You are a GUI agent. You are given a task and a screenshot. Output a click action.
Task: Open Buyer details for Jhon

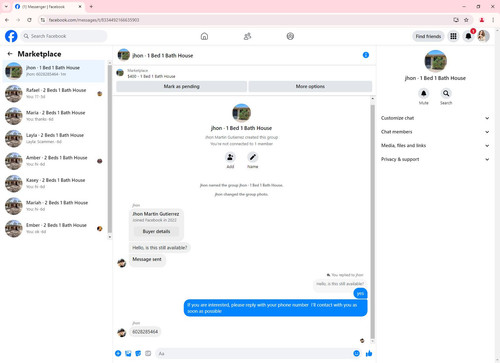156,231
